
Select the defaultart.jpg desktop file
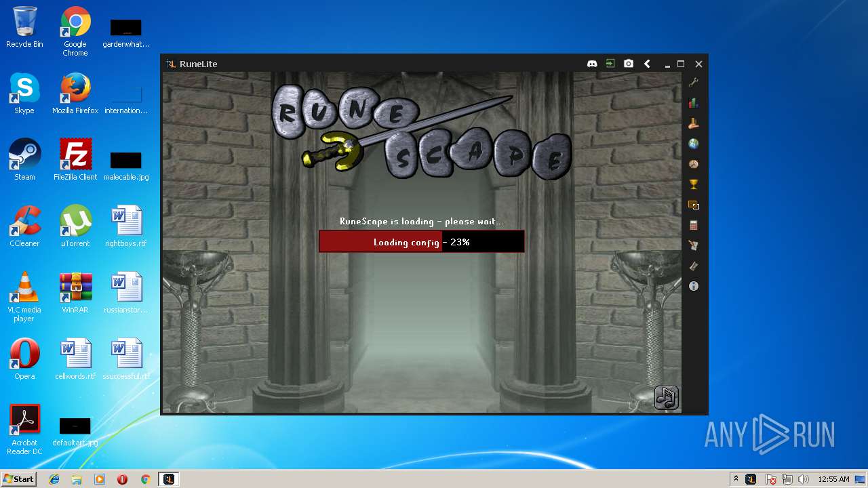[75, 431]
